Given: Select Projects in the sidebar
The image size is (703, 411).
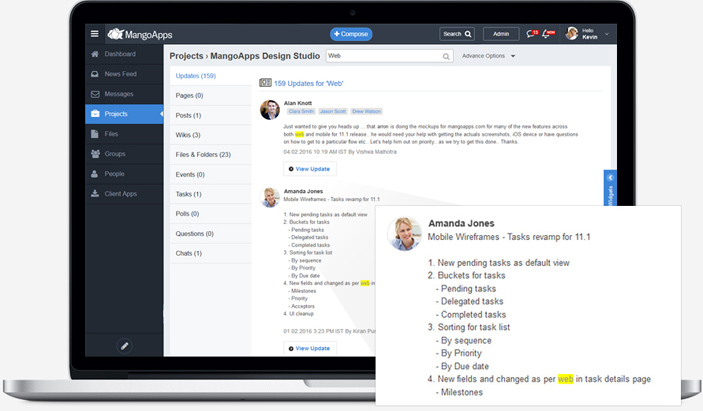Looking at the screenshot, I should pyautogui.click(x=124, y=114).
